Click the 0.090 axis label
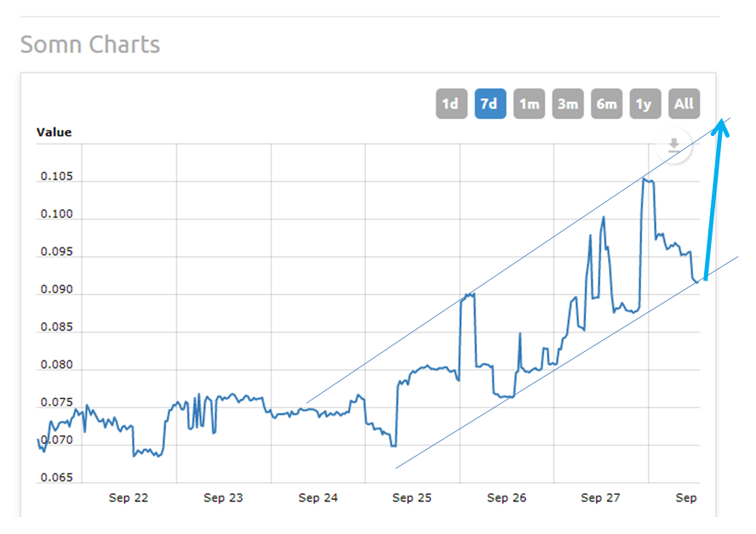 (56, 289)
